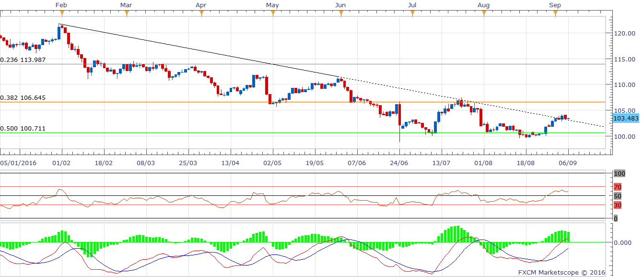Click the current price tag 103.483
The height and width of the screenshot is (277, 644).
point(626,118)
